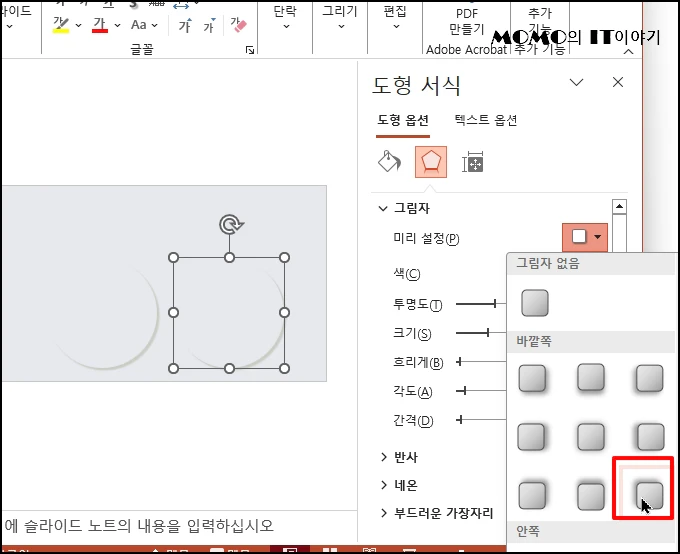Choose outer shadow preset: third row, middle

pos(591,496)
